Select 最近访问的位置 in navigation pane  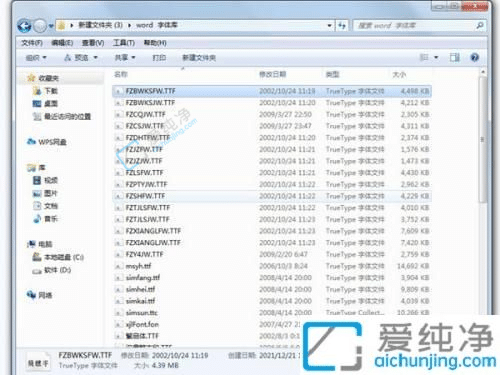67,117
